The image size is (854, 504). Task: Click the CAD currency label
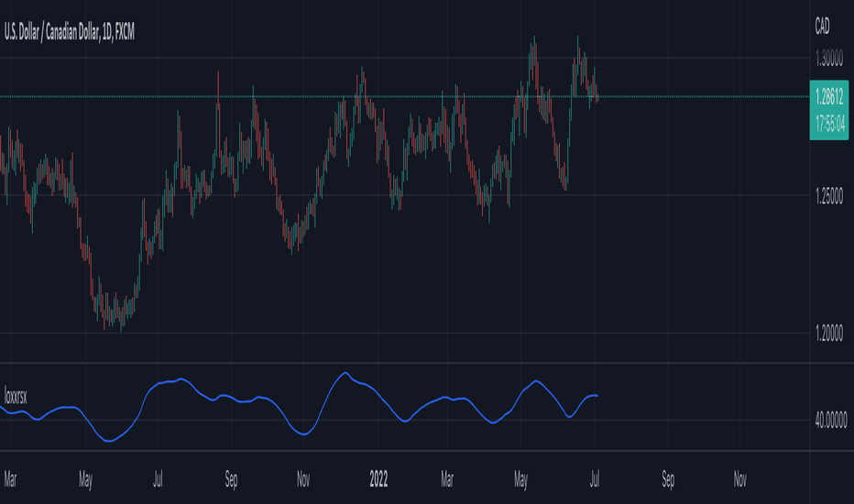coord(822,26)
